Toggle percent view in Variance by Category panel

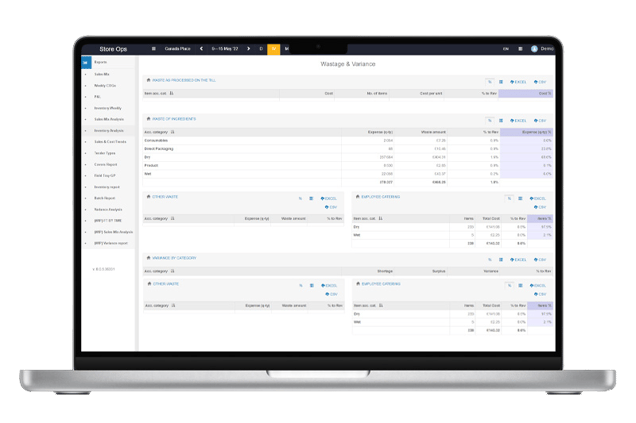click(x=489, y=258)
